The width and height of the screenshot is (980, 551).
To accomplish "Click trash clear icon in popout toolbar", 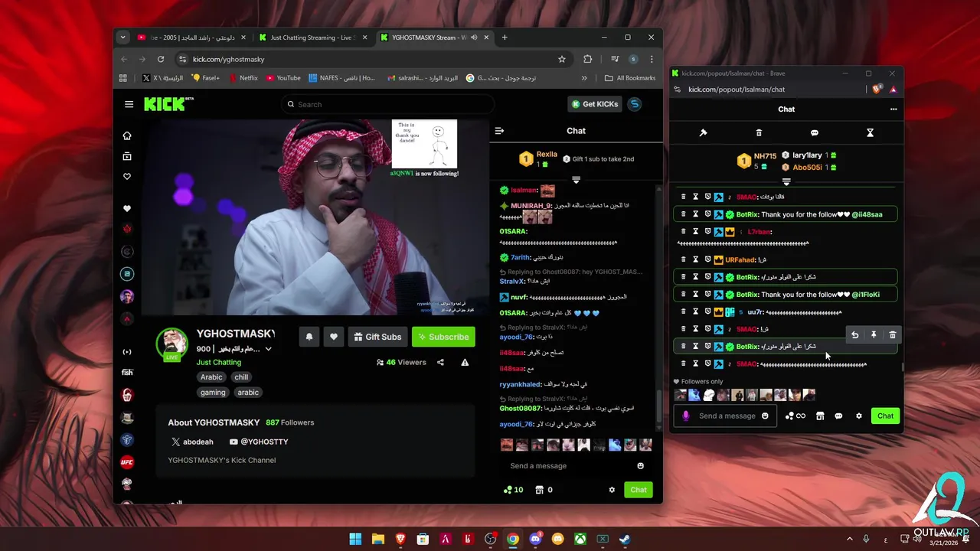I will point(759,132).
